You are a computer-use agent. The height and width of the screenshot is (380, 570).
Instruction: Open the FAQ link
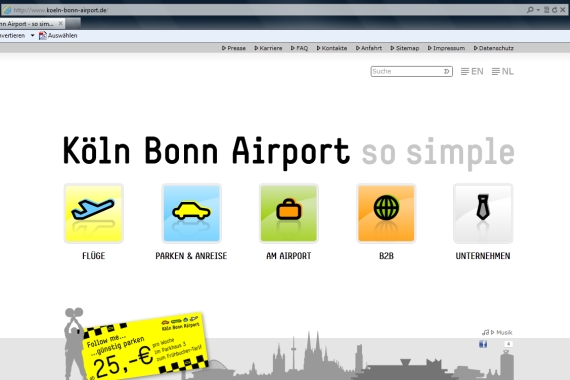point(299,48)
